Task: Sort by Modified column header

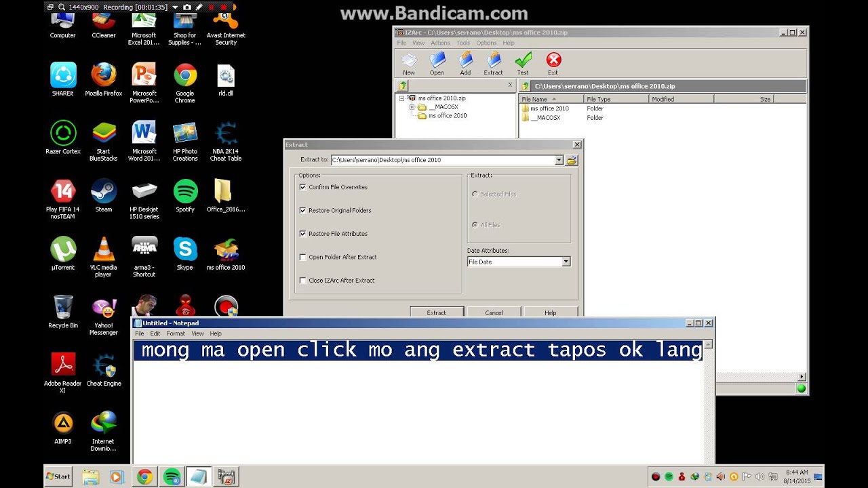Action: tap(682, 99)
